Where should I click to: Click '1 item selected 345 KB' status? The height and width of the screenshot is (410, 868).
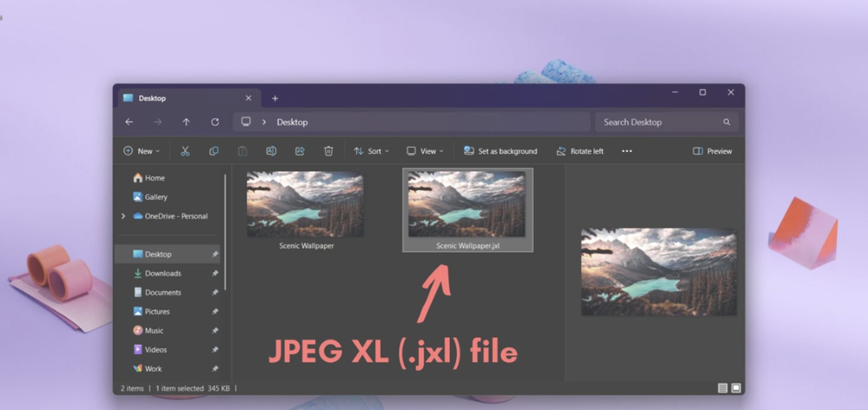(193, 388)
